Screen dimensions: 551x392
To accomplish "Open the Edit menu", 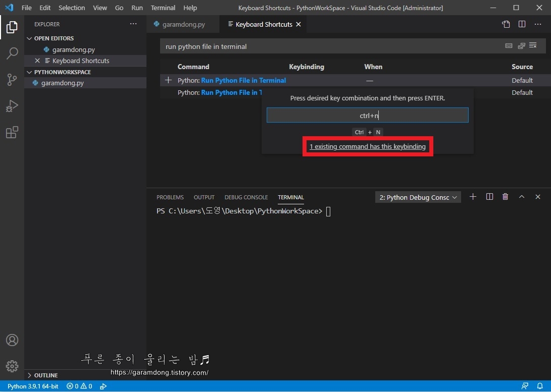I will [x=45, y=8].
